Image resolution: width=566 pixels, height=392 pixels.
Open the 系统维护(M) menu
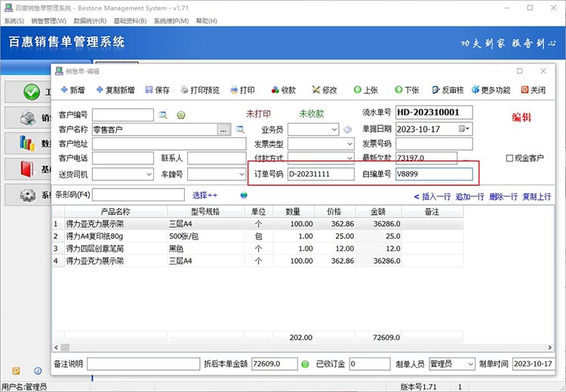pos(171,21)
